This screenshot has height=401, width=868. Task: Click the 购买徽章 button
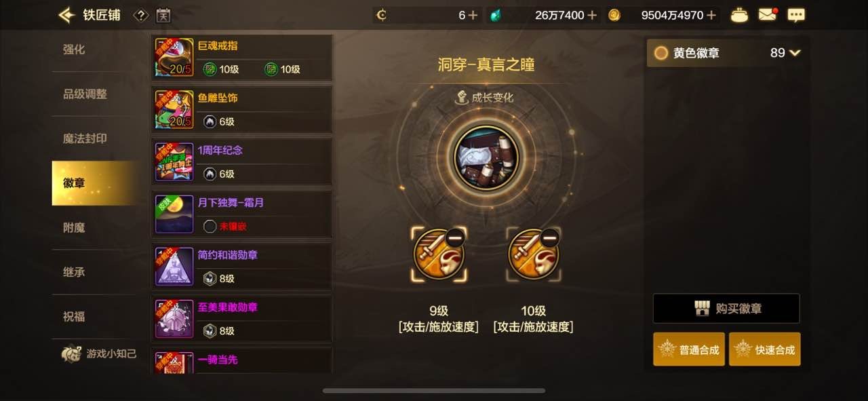pyautogui.click(x=726, y=309)
